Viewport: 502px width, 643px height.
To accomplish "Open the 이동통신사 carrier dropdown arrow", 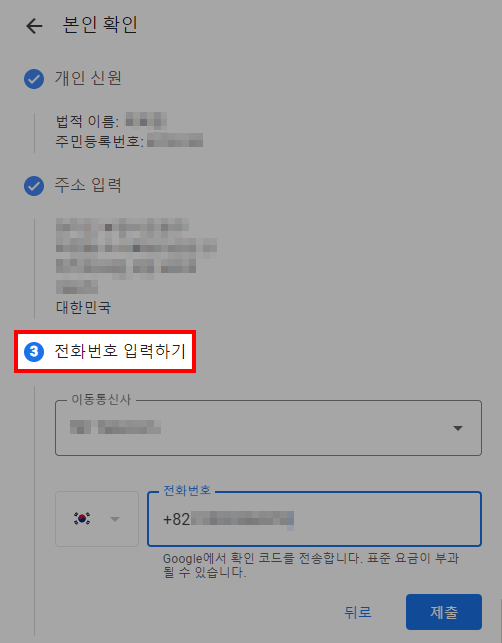I will (x=458, y=428).
